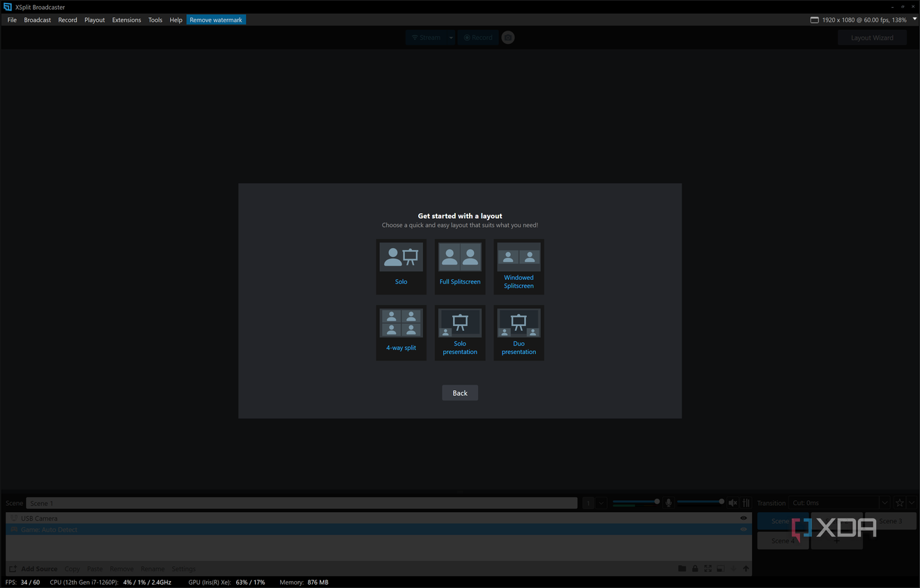Open the Playout menu

tap(95, 20)
